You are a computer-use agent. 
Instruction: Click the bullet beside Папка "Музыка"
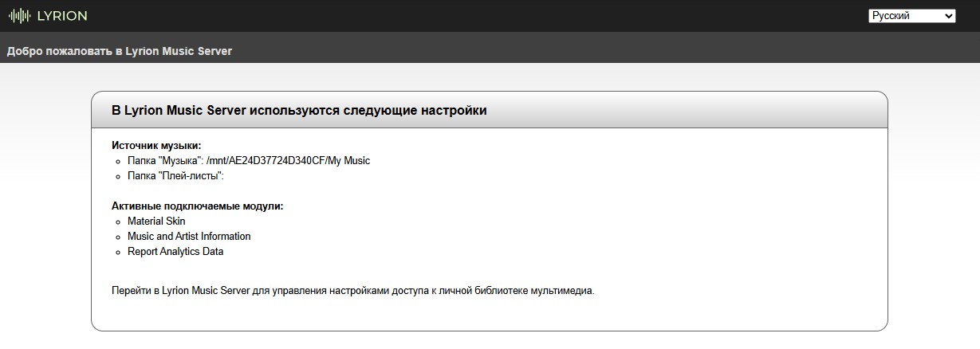click(x=118, y=161)
